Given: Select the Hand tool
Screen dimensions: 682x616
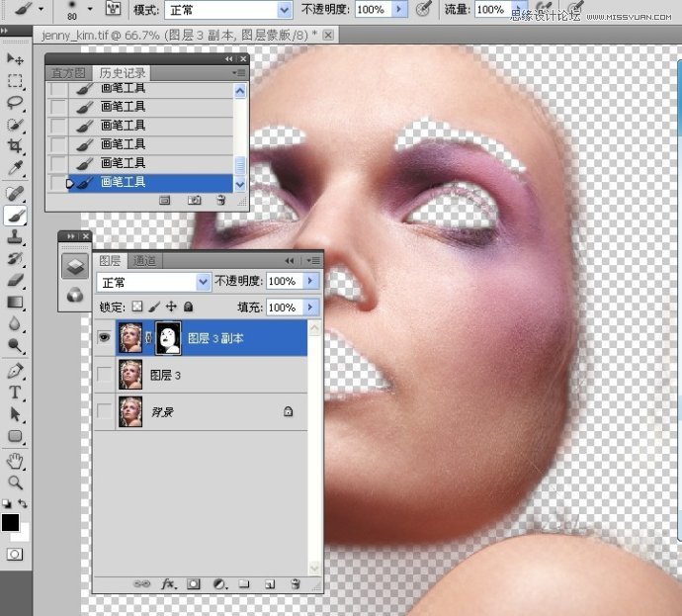Looking at the screenshot, I should point(15,461).
